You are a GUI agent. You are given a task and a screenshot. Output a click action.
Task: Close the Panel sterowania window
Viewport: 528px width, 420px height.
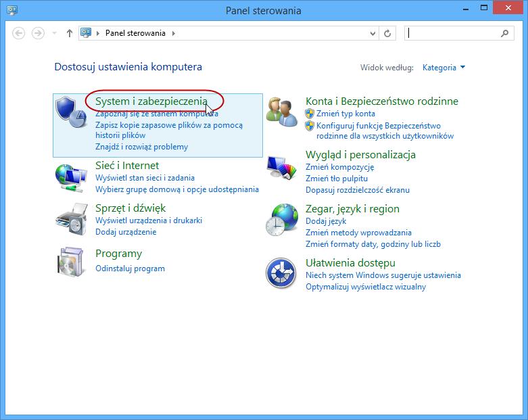click(x=508, y=7)
